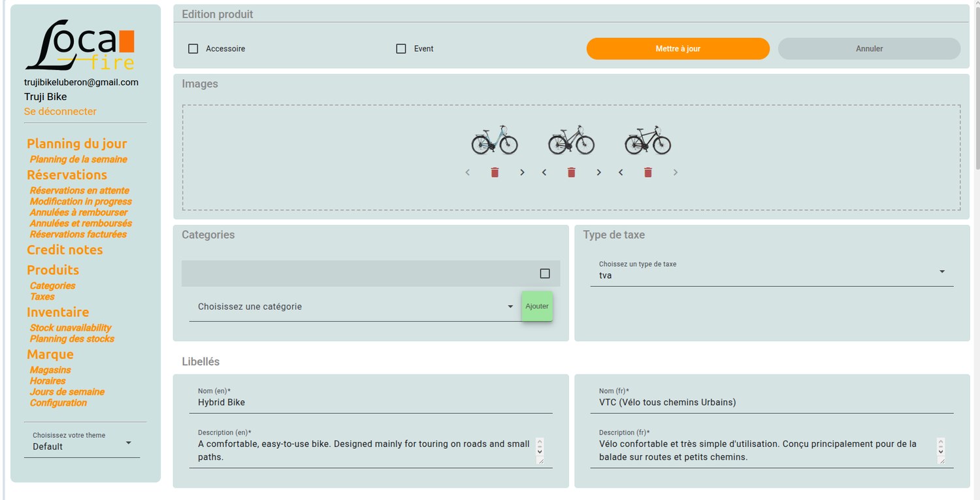This screenshot has height=500, width=980.
Task: Click the Annuler button
Action: pos(869,48)
